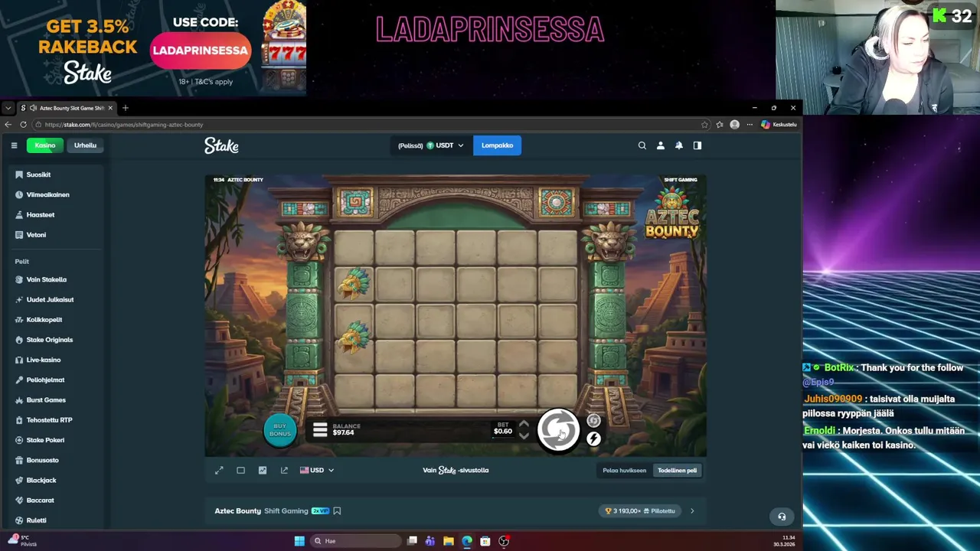The height and width of the screenshot is (551, 980).
Task: Select Live-kasino category
Action: coord(57,360)
